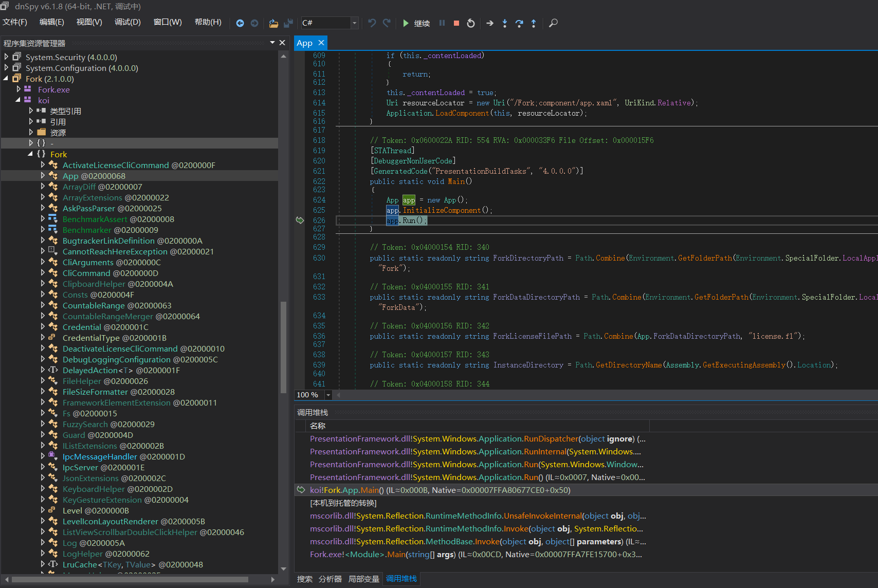Switch to the 调用堆栈 bottom tab

point(401,579)
